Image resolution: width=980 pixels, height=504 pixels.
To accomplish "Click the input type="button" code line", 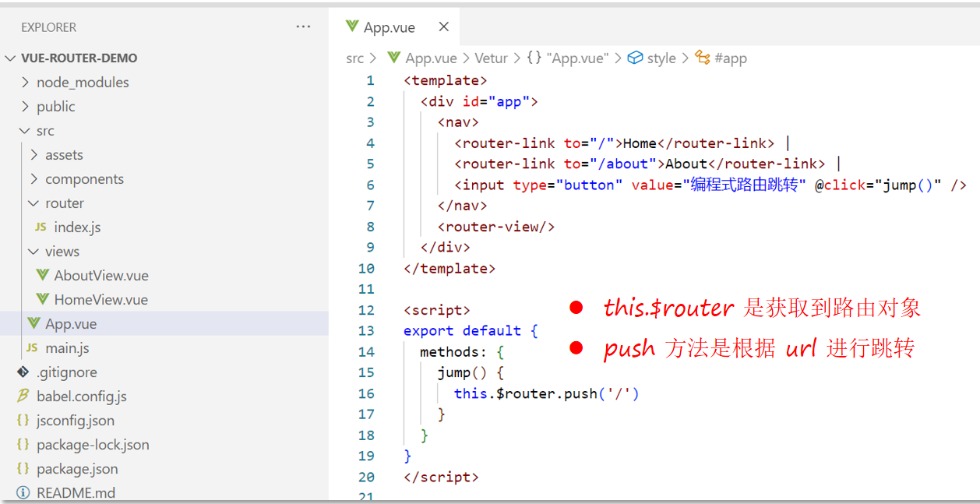I will (x=710, y=185).
